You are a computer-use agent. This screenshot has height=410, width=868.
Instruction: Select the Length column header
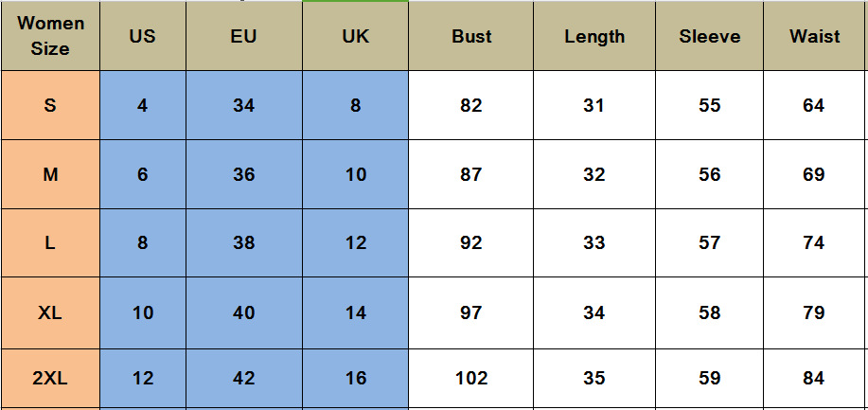coord(594,37)
